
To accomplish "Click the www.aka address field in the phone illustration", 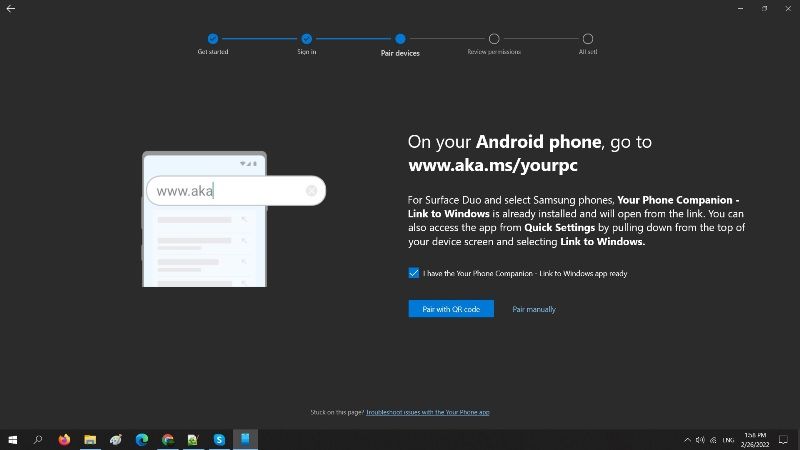I will [x=236, y=191].
